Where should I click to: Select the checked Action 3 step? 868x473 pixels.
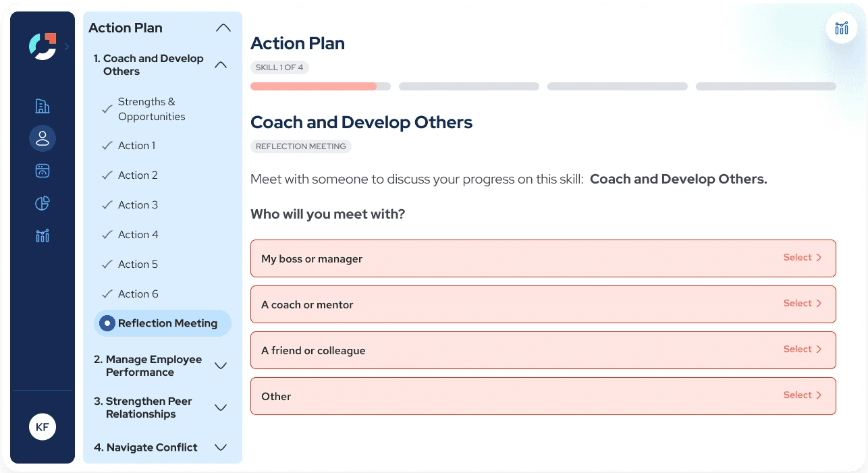click(x=138, y=205)
